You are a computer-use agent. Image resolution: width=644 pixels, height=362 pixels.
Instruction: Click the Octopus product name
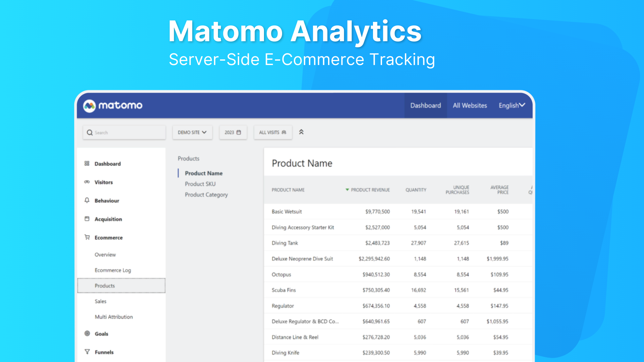281,275
